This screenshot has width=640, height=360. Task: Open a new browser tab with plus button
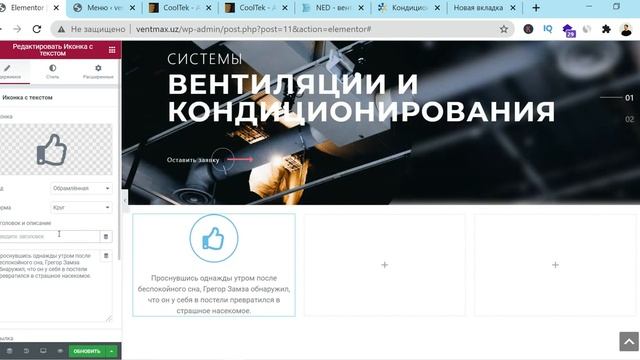click(536, 8)
